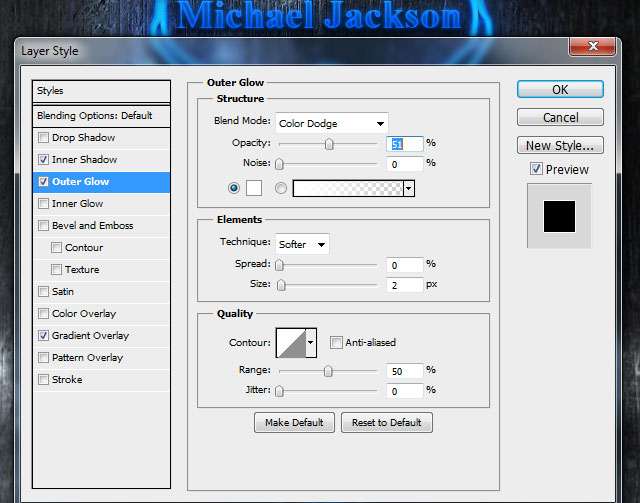Tick the Bevel and Emboss checkbox

[x=43, y=226]
